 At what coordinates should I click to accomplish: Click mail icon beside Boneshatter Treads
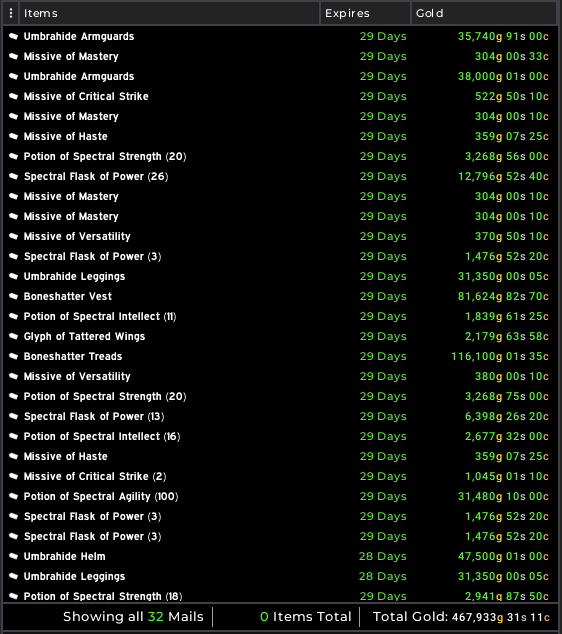point(13,356)
